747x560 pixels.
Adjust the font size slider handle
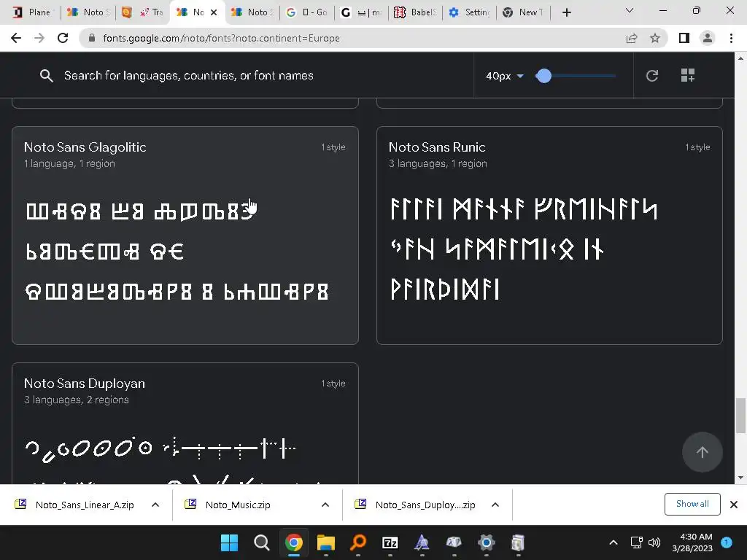(543, 75)
